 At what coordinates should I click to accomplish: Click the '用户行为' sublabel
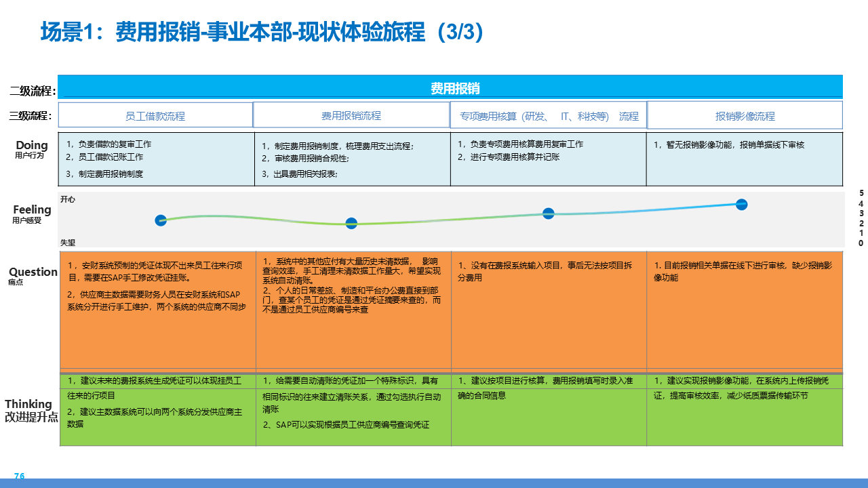[29, 155]
